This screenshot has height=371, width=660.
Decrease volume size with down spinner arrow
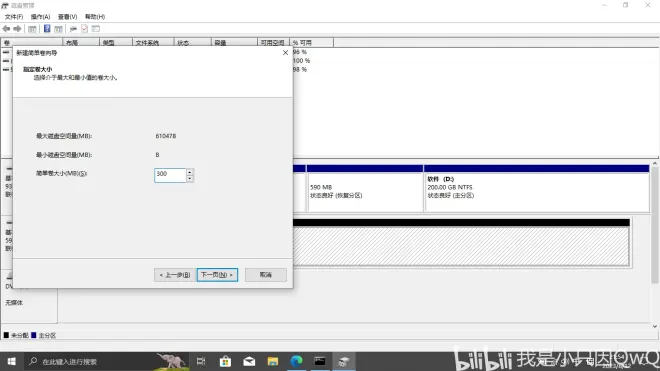point(190,179)
